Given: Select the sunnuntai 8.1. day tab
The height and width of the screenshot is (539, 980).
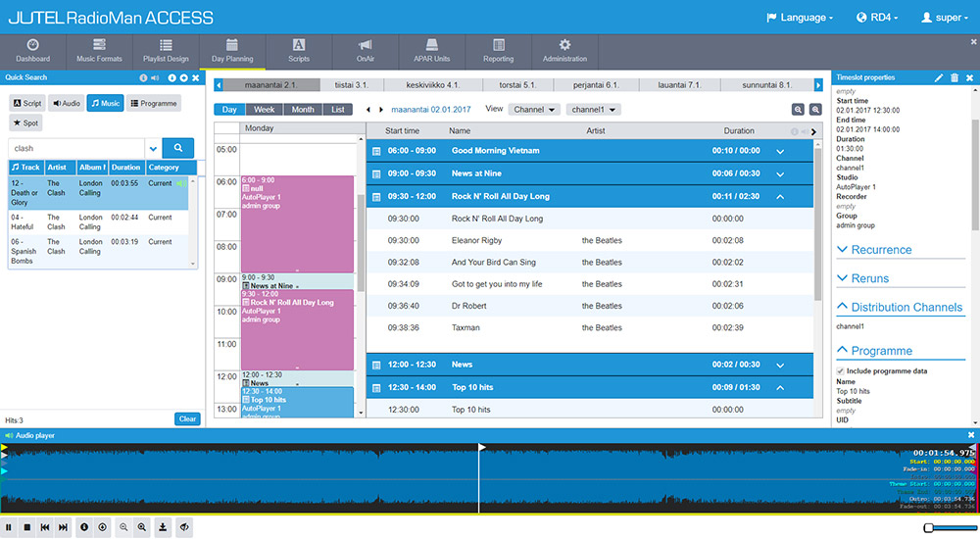Looking at the screenshot, I should click(767, 85).
